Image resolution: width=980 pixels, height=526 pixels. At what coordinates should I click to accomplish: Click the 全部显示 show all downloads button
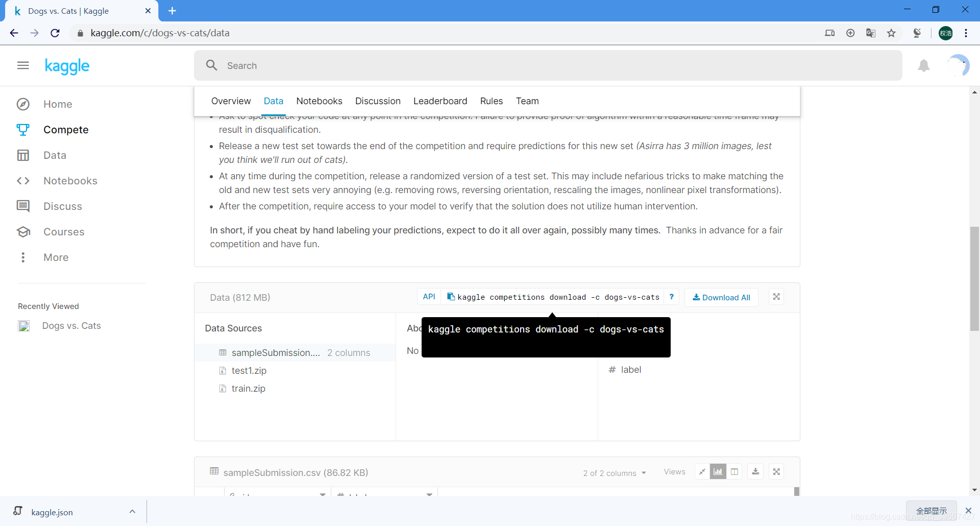931,511
